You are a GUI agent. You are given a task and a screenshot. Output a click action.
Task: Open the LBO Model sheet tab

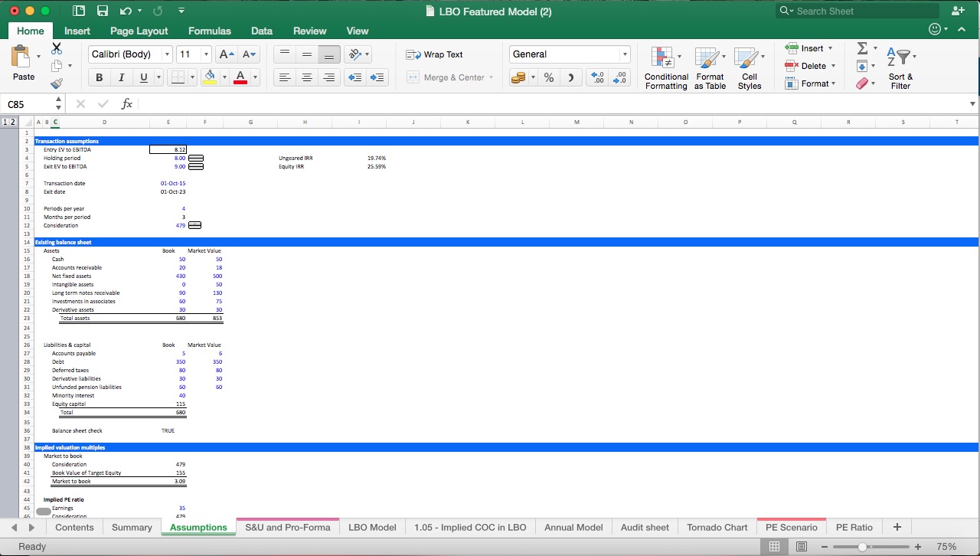point(372,527)
